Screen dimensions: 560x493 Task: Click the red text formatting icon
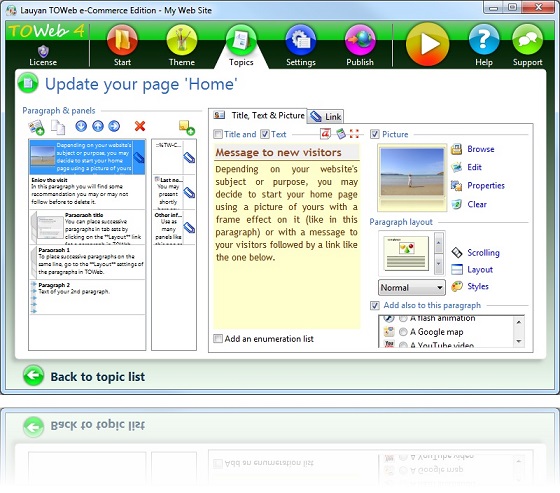click(x=325, y=134)
